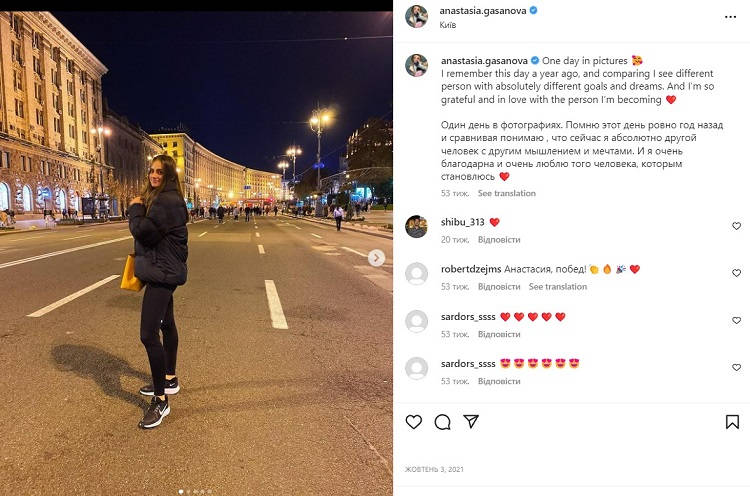Advance to the next photo with the arrow

376,258
